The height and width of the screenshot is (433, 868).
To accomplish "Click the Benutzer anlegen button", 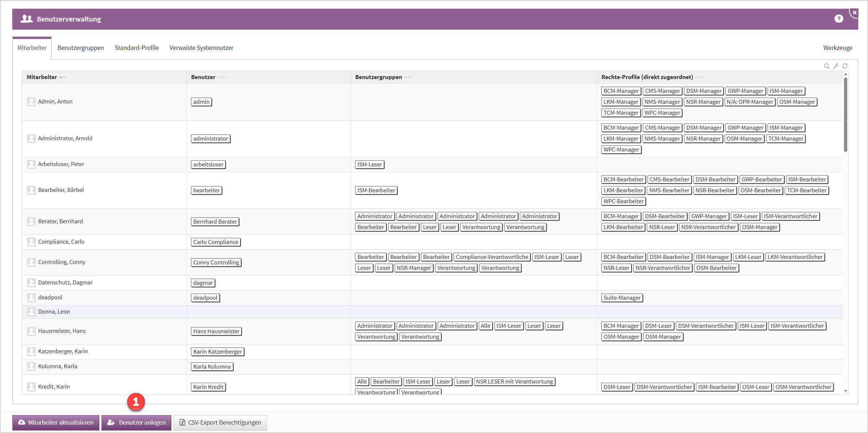I will pyautogui.click(x=136, y=422).
